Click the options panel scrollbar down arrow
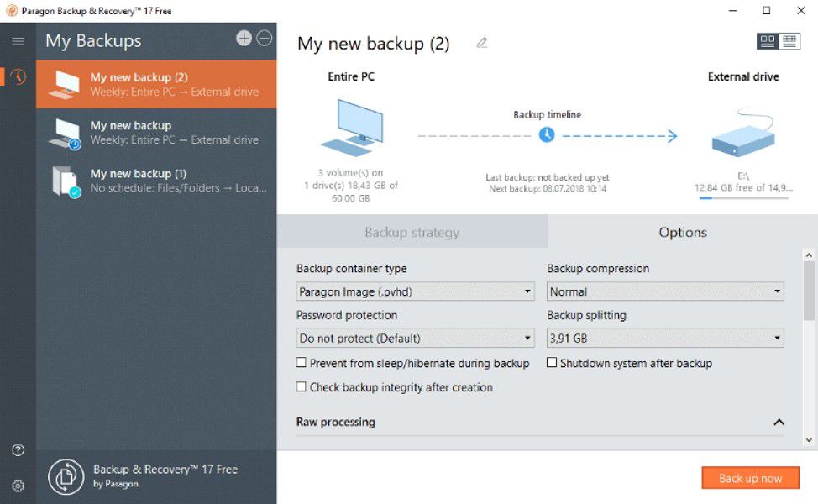 (809, 440)
